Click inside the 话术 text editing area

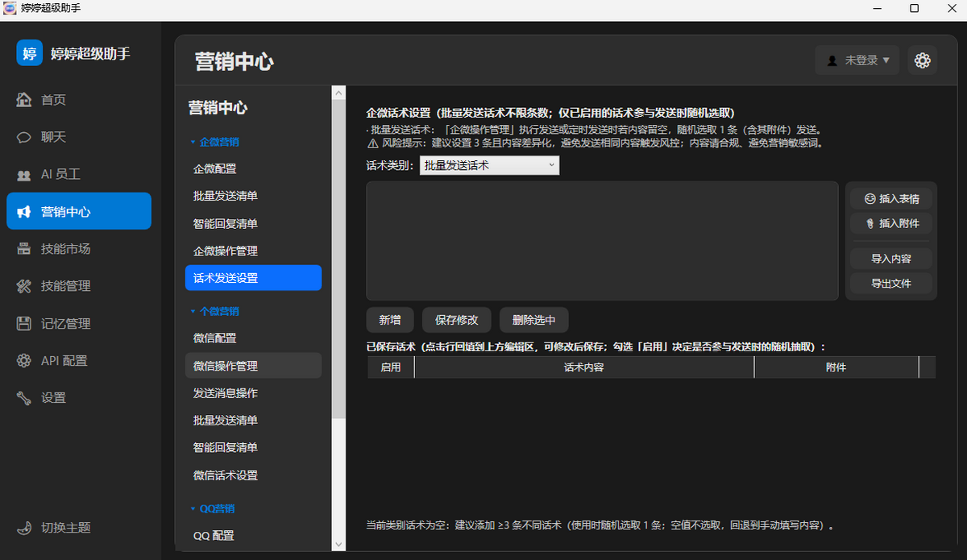point(603,241)
